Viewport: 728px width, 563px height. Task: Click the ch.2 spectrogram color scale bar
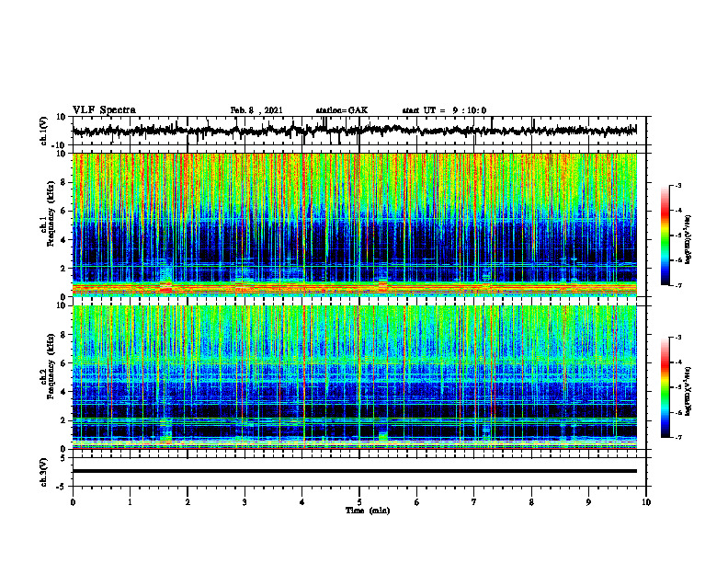665,387
